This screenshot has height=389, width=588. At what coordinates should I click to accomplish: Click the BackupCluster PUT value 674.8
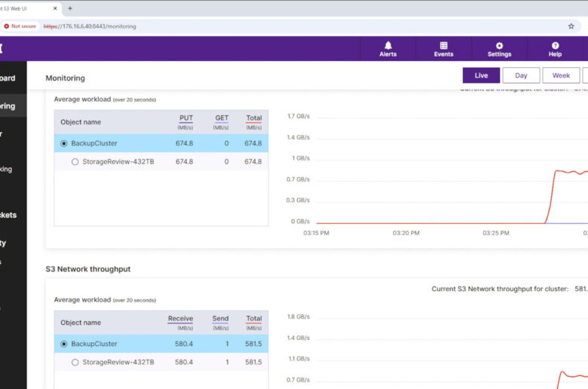click(x=184, y=143)
